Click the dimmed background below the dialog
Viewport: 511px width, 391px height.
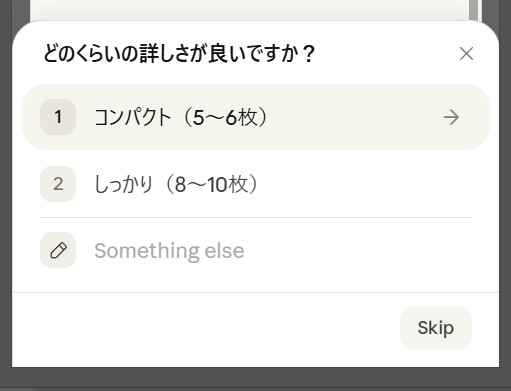[x=255, y=379]
